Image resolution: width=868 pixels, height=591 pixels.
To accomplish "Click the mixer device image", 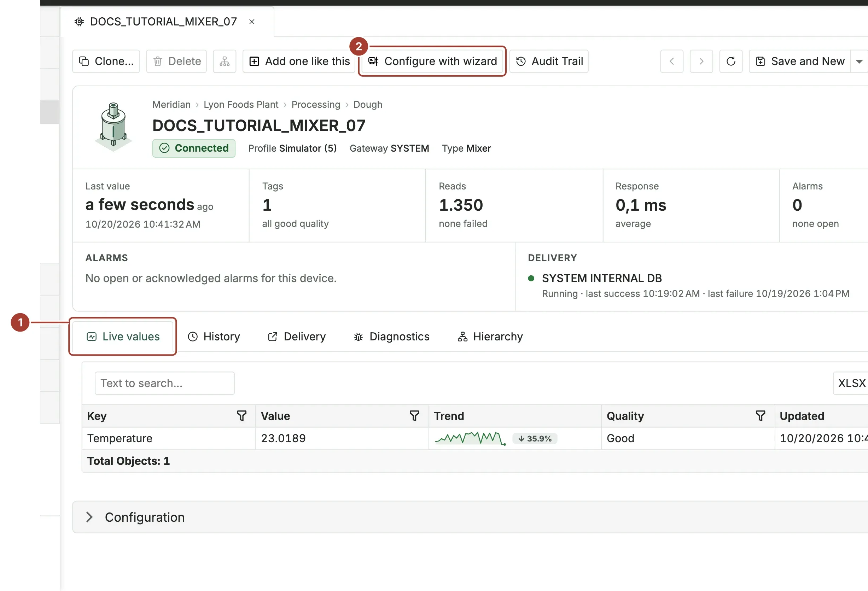I will (113, 126).
